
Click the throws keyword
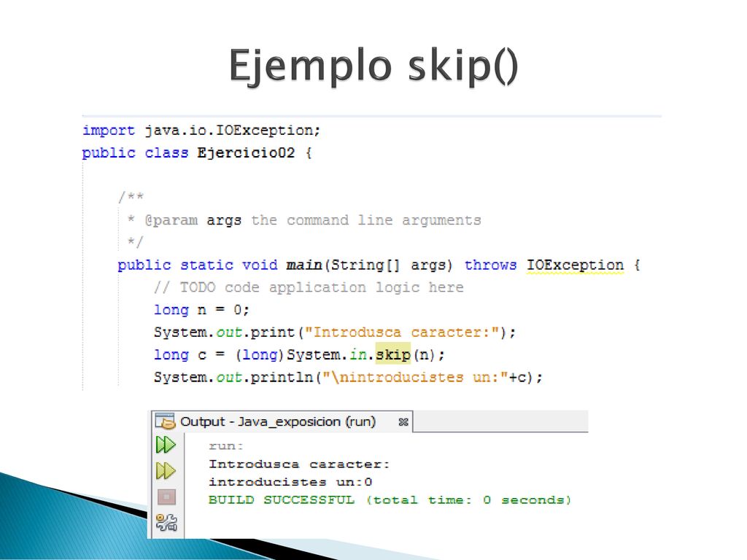[490, 265]
